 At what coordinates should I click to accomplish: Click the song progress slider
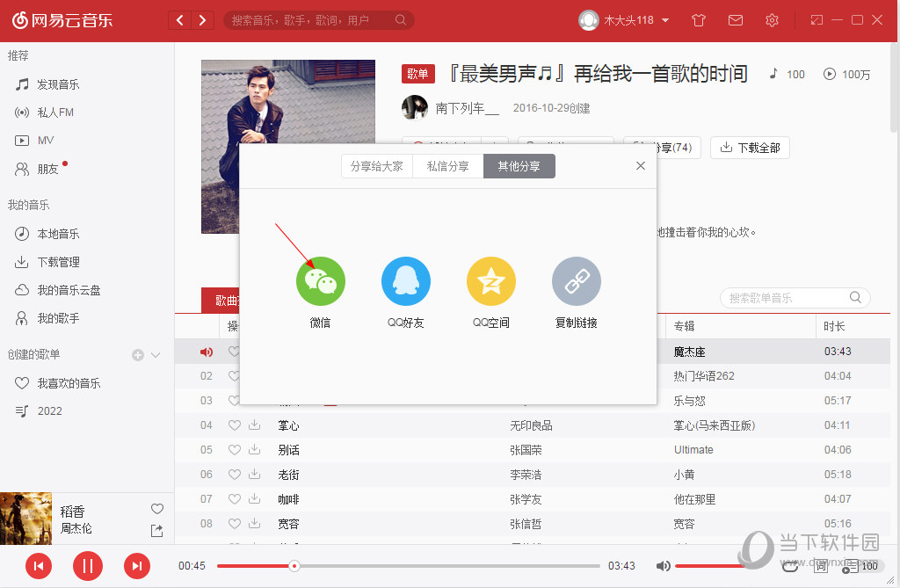pos(409,566)
